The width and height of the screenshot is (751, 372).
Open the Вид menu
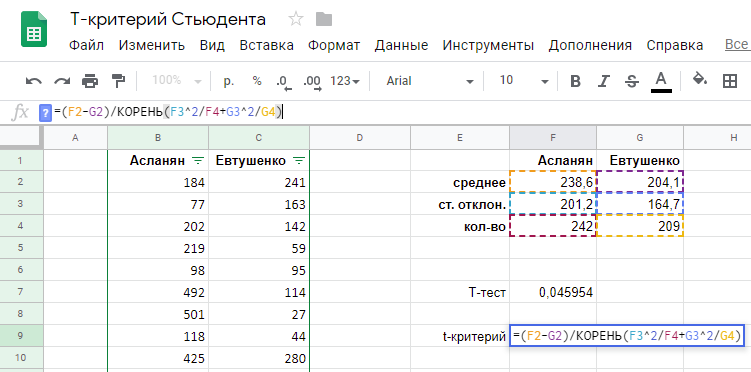[212, 45]
